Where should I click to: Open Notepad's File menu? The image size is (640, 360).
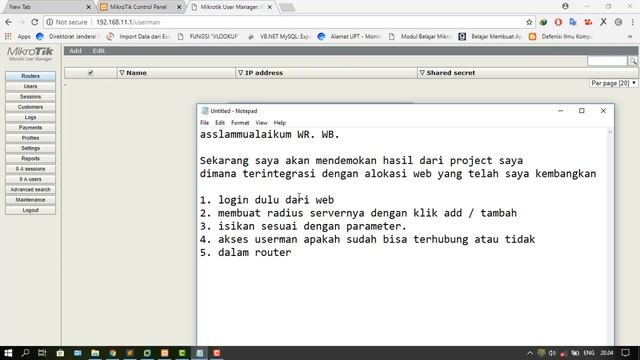click(204, 122)
